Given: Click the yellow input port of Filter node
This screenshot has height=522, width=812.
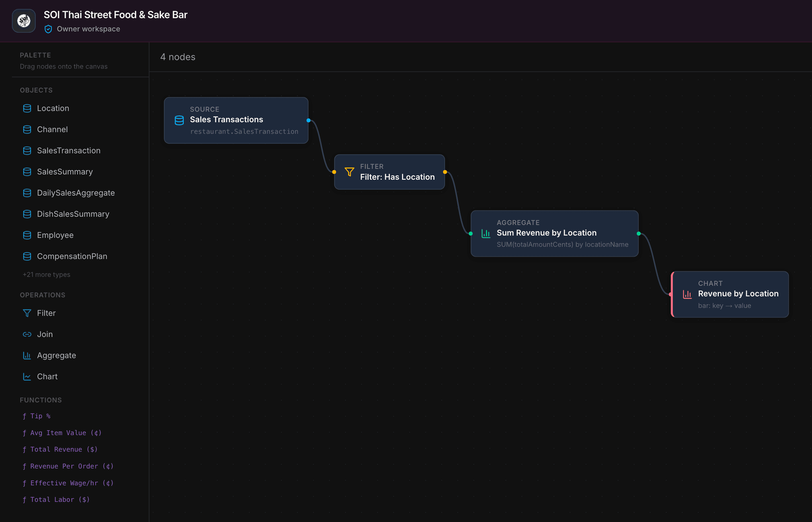Looking at the screenshot, I should point(334,172).
